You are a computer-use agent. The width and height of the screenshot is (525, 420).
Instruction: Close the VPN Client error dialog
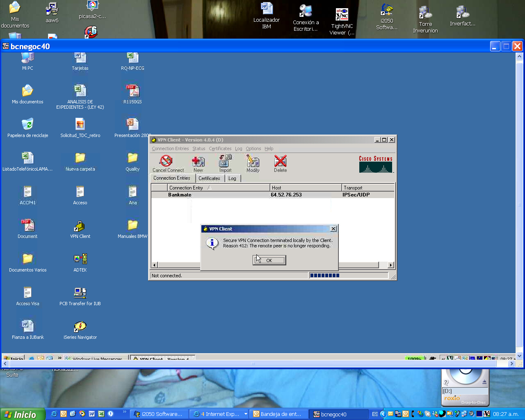[x=333, y=228]
